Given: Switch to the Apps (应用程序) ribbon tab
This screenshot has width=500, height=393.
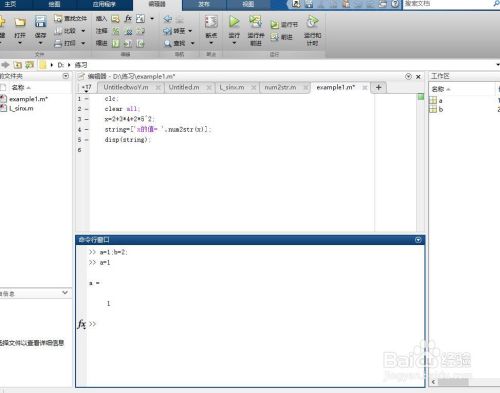Looking at the screenshot, I should coord(104,4).
